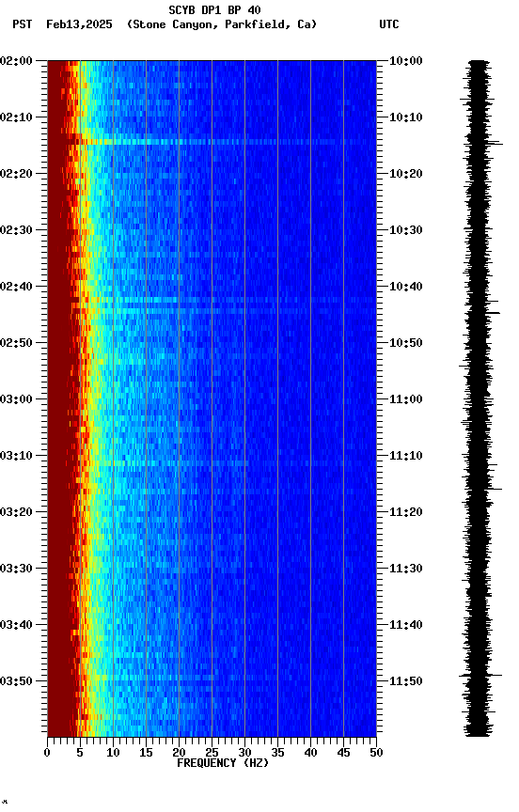Click the '02:50' PST time label

pos(16,343)
